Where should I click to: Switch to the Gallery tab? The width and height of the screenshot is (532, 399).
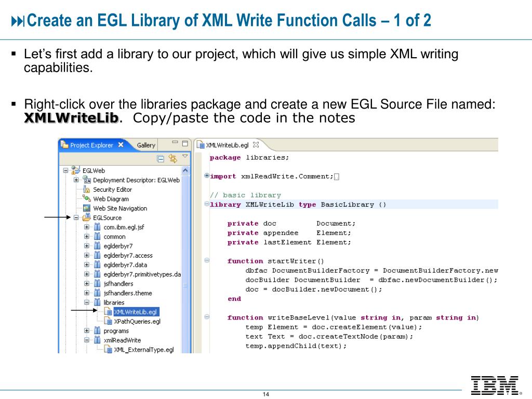(146, 145)
